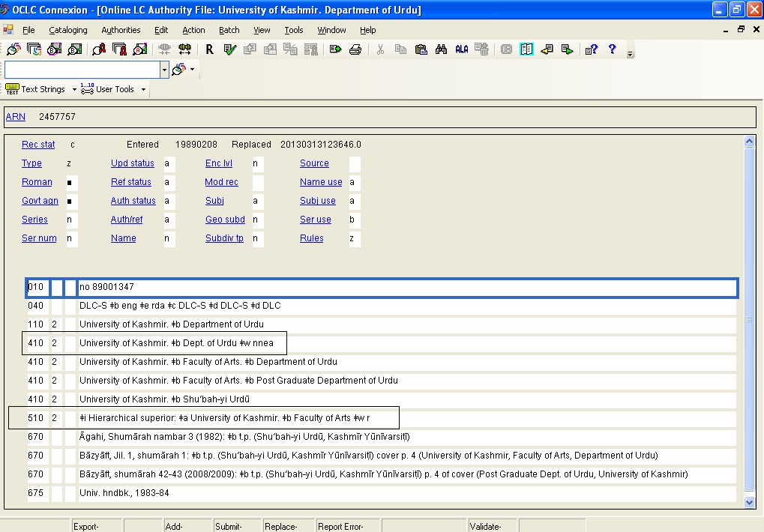Click the Report Error- status bar entry
This screenshot has width=764, height=532.
pos(349,526)
